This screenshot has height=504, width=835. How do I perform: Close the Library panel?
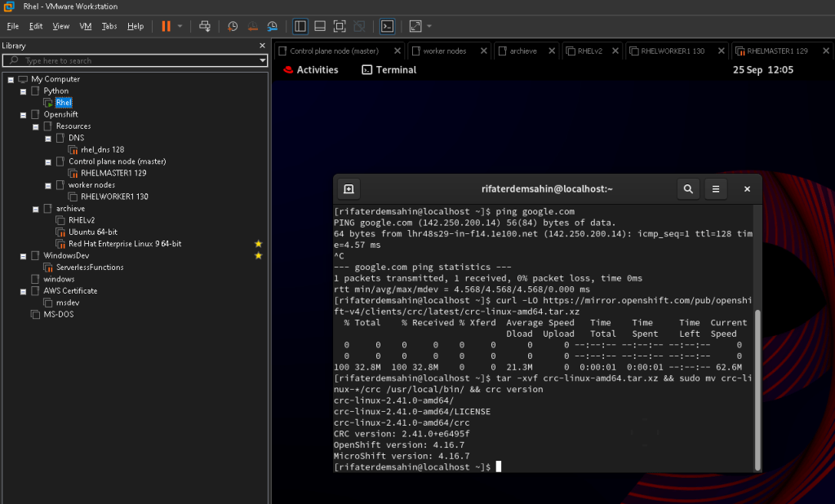[x=262, y=46]
